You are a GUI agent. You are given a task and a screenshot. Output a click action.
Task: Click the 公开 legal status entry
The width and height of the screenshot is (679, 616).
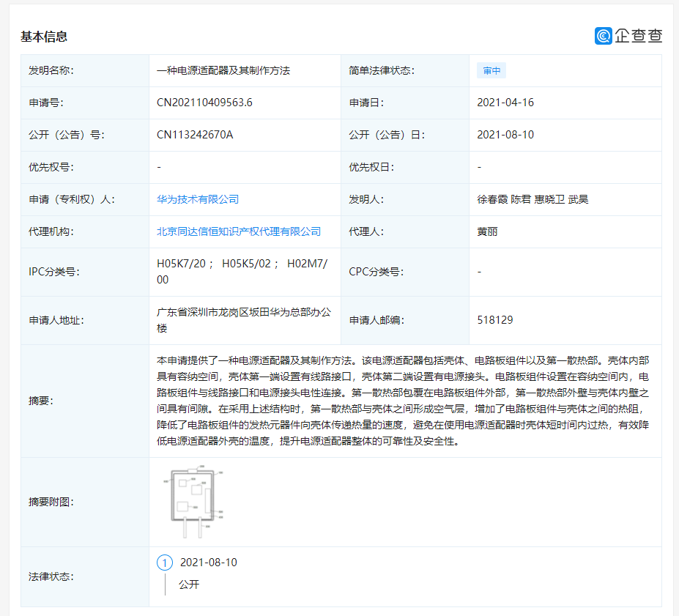click(189, 585)
